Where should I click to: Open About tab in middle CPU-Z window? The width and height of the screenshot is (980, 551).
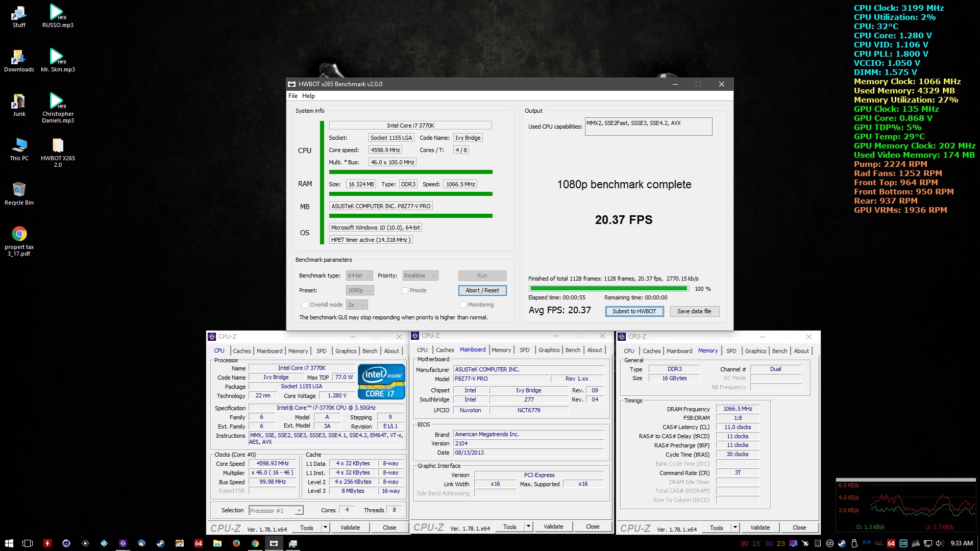click(595, 350)
